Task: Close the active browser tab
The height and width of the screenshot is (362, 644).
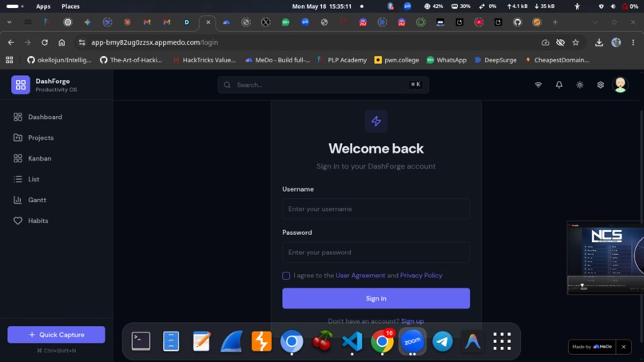Action: (209, 22)
